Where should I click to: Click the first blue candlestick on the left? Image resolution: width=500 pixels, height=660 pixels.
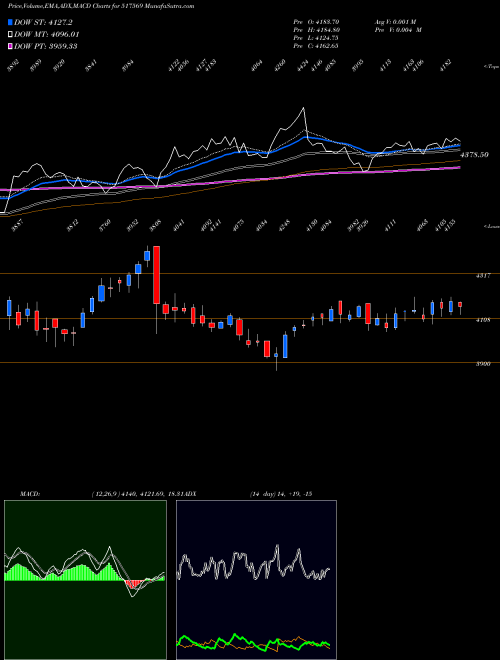[9, 308]
